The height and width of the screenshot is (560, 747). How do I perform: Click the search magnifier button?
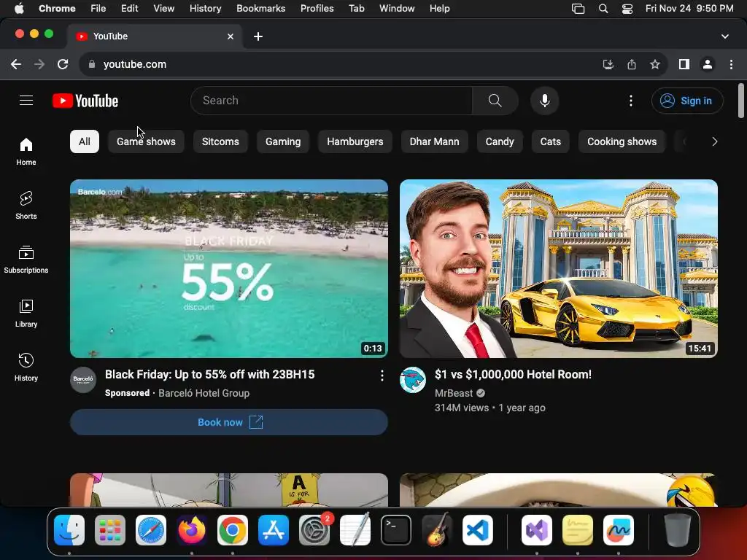495,101
